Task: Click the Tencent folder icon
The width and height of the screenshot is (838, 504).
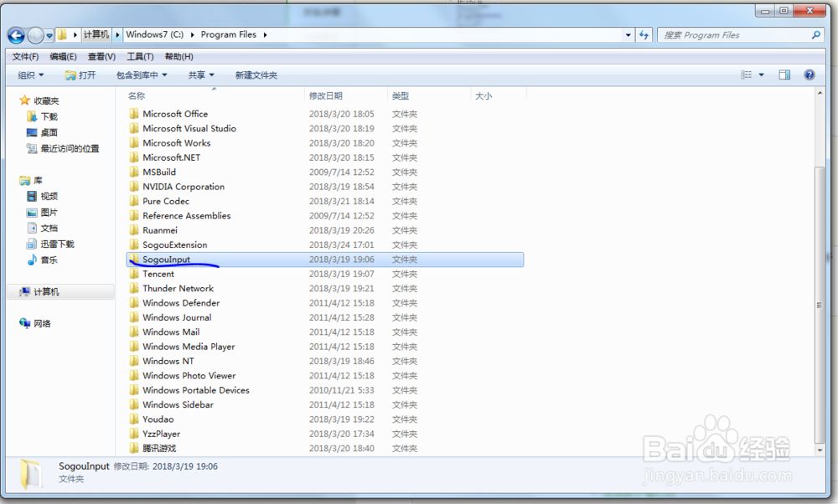Action: point(133,274)
